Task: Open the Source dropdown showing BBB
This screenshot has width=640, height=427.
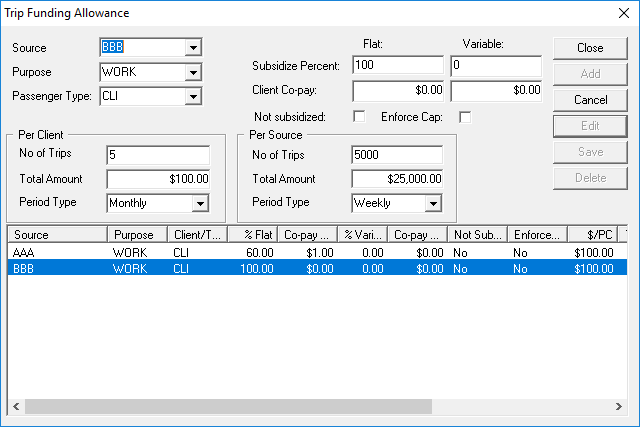Action: pyautogui.click(x=193, y=48)
